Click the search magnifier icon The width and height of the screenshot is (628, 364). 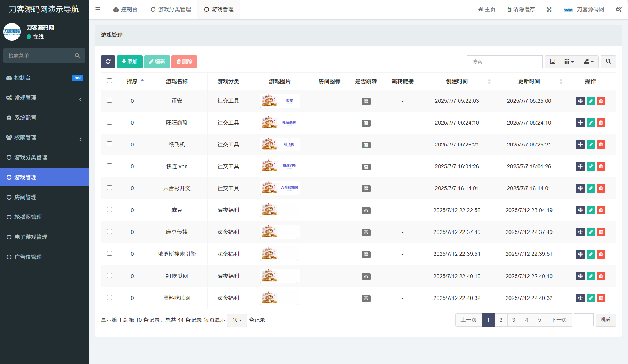(608, 61)
